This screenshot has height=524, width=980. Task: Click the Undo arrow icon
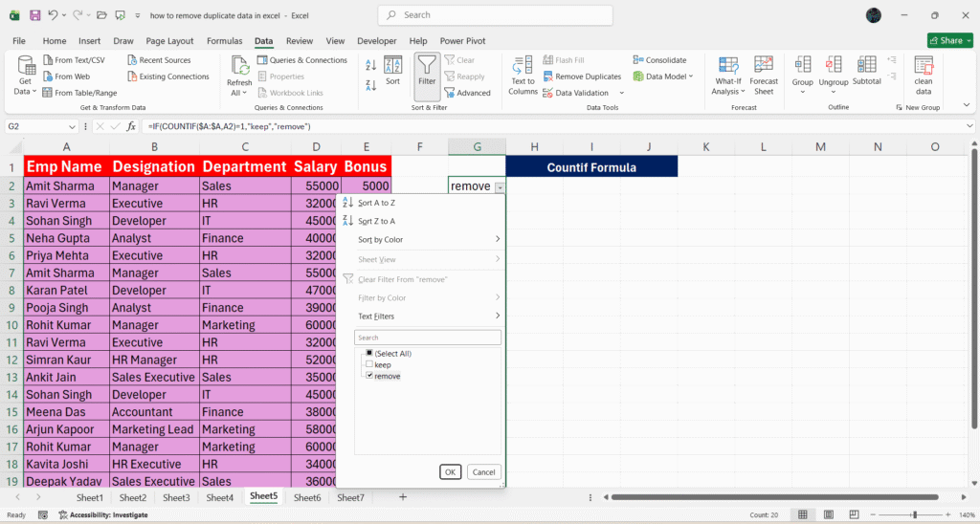click(x=54, y=15)
